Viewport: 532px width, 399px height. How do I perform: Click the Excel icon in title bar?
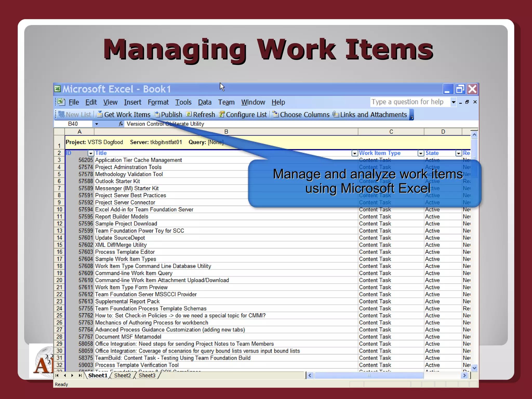coord(57,89)
